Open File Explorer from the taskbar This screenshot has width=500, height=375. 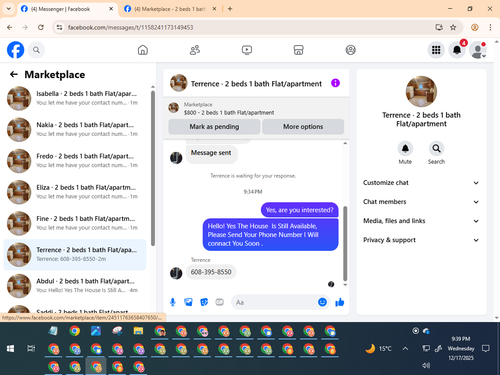click(x=138, y=331)
